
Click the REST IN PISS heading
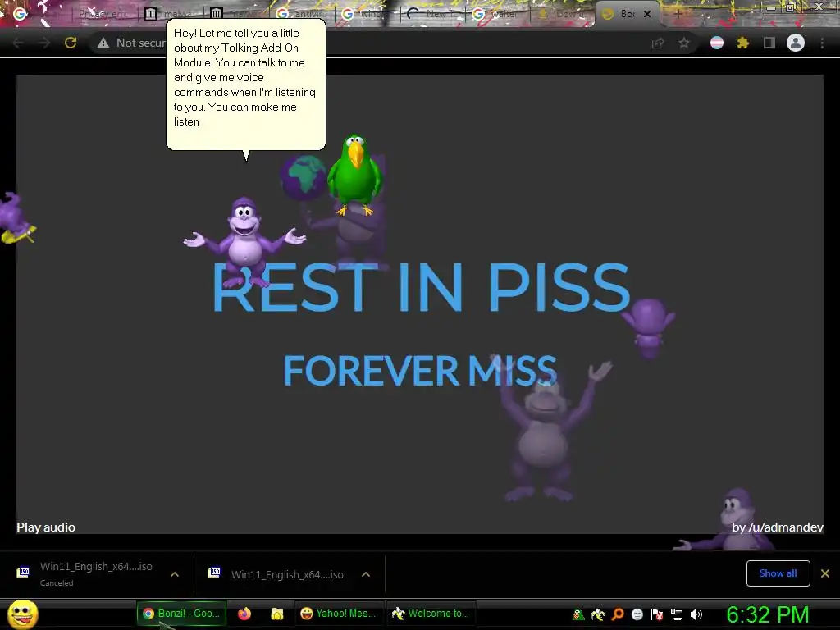coord(421,286)
